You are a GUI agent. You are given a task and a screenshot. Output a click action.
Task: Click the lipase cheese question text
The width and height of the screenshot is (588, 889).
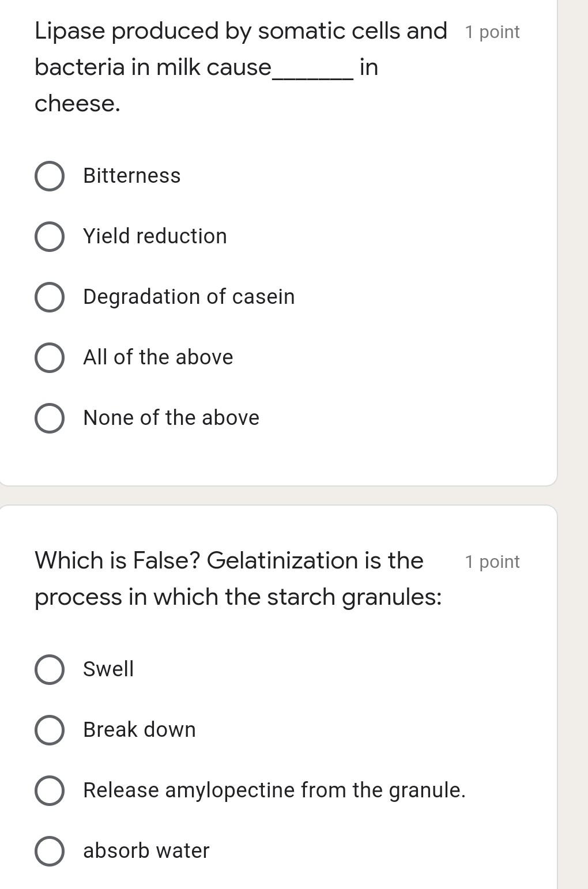point(240,66)
